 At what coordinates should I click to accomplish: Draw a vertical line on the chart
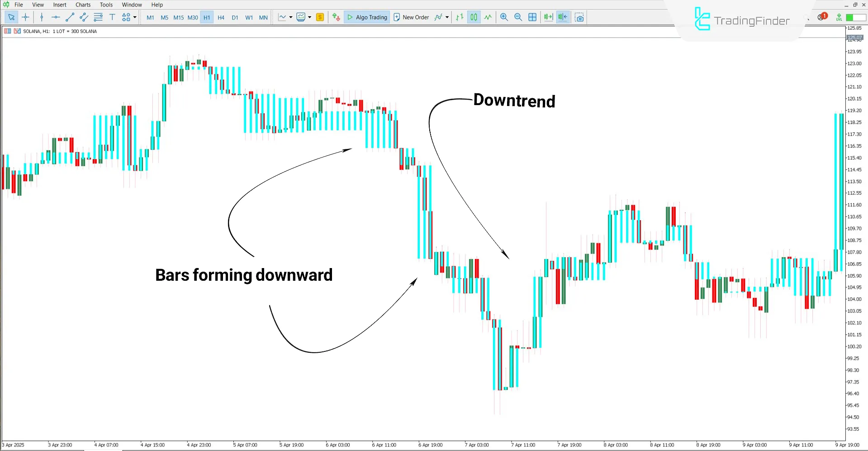click(42, 17)
